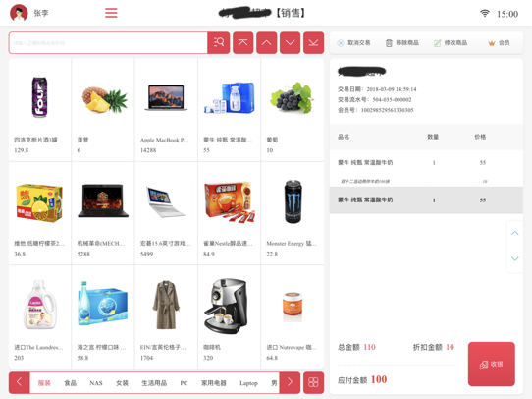The height and width of the screenshot is (399, 532).
Task: Click the 会员号 member number line
Action: (376, 110)
